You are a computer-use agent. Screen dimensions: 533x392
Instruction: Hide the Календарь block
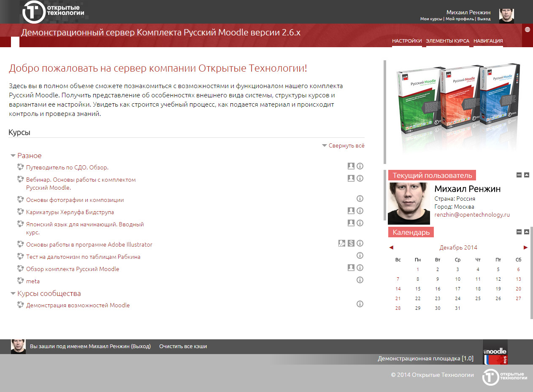click(x=519, y=232)
